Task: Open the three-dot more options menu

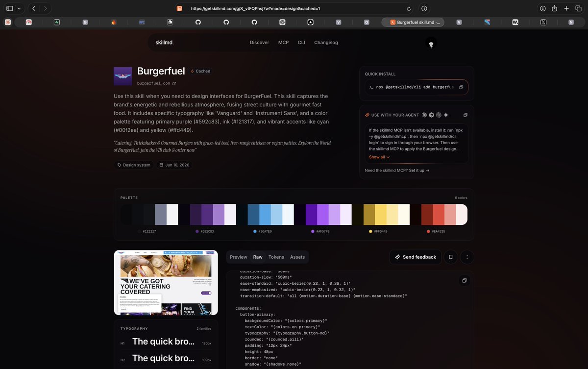Action: [467, 257]
